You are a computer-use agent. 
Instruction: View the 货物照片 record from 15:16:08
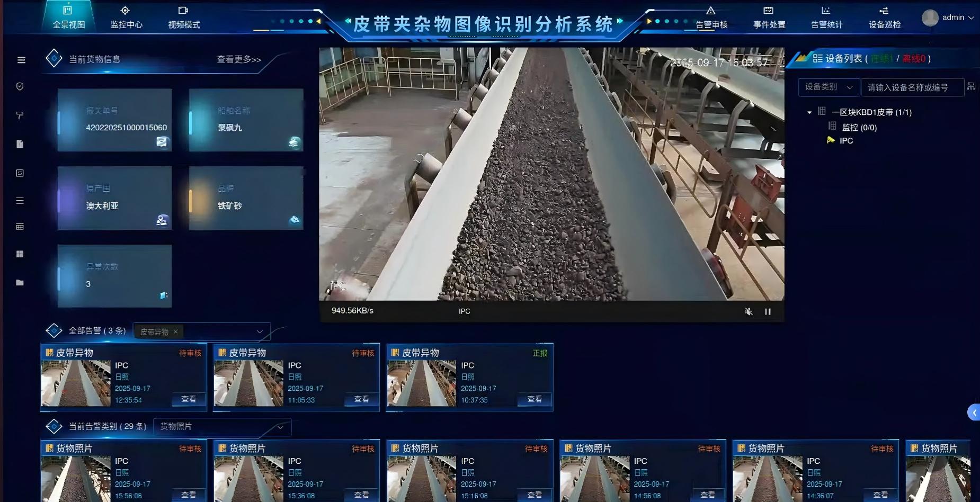click(x=534, y=495)
